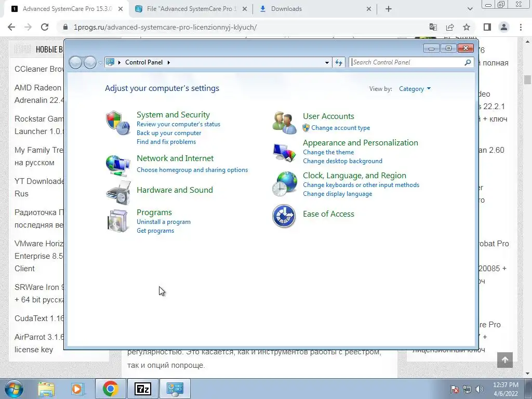This screenshot has width=532, height=399.
Task: Open Appearance and Personalization monitor icon
Action: [x=284, y=153]
